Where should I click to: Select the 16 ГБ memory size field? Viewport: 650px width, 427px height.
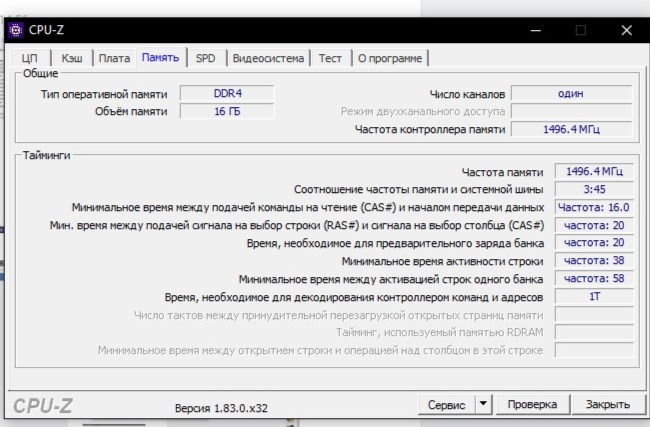coord(226,111)
